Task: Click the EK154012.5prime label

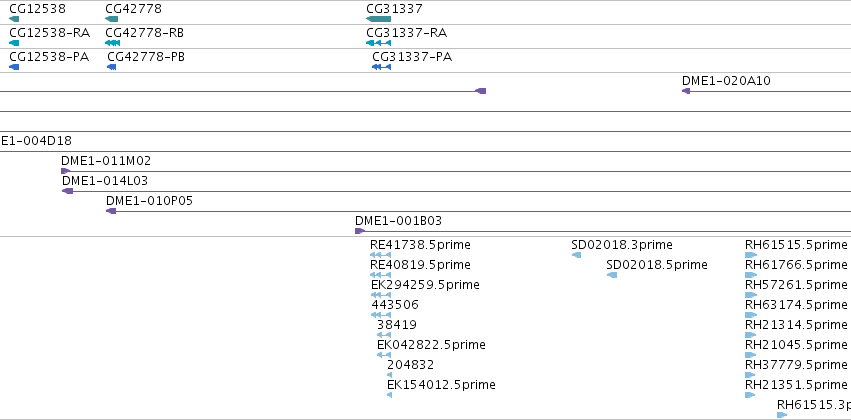Action: [441, 385]
